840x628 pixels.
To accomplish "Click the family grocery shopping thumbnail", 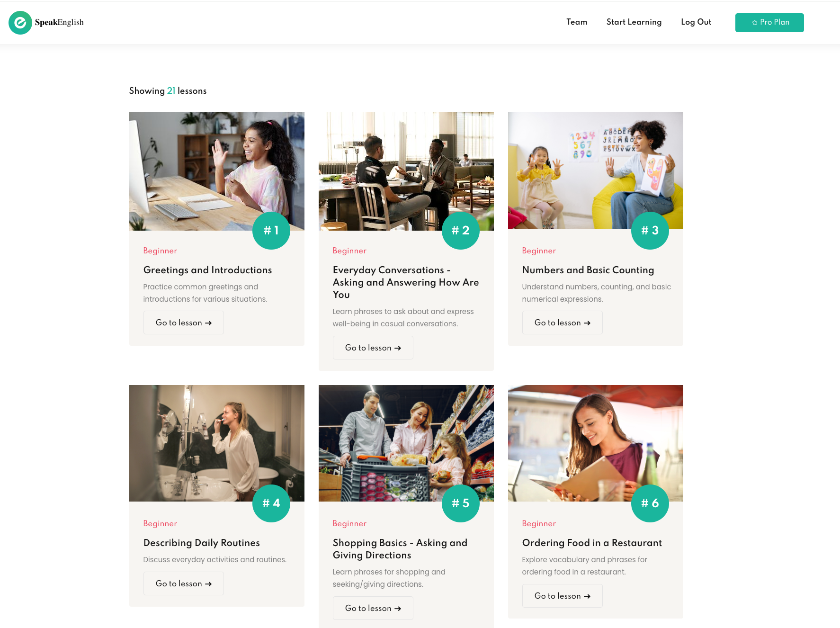I will click(x=406, y=443).
